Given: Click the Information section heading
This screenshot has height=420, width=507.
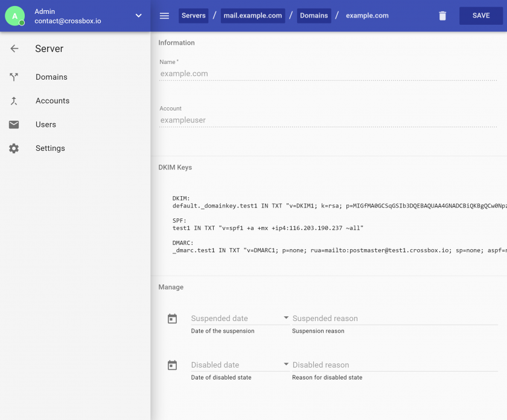Looking at the screenshot, I should point(176,43).
